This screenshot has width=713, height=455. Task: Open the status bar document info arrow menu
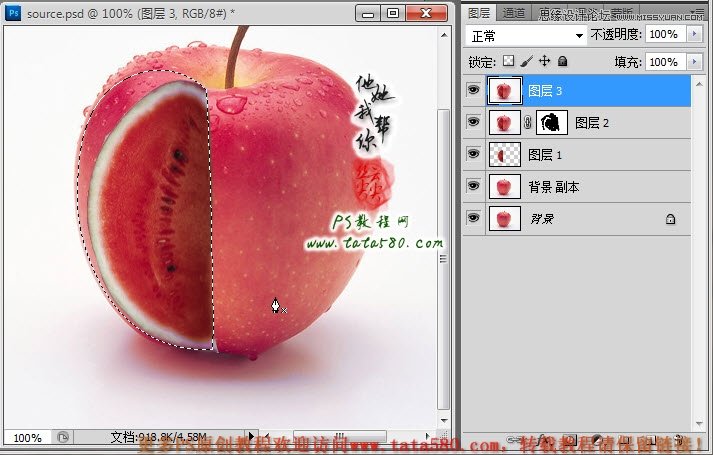pyautogui.click(x=251, y=436)
